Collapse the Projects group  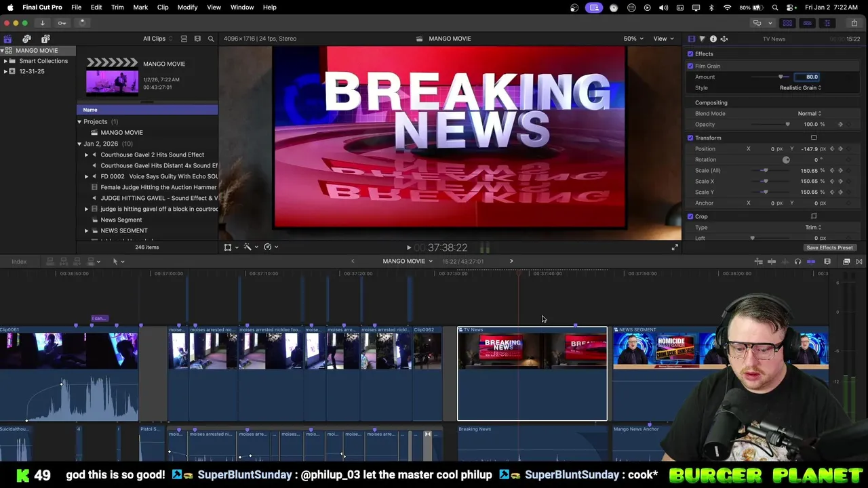[79, 121]
